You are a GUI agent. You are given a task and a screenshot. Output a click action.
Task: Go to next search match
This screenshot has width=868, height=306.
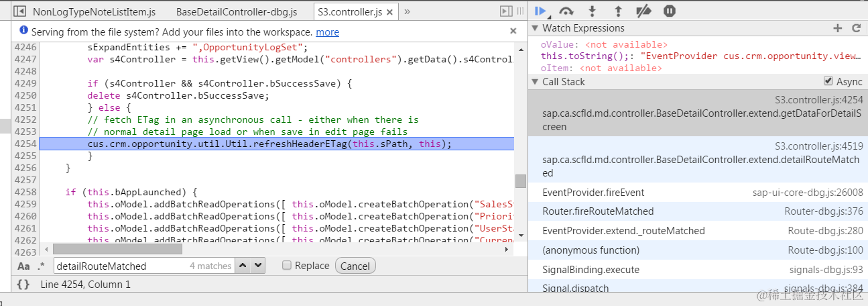pyautogui.click(x=258, y=266)
